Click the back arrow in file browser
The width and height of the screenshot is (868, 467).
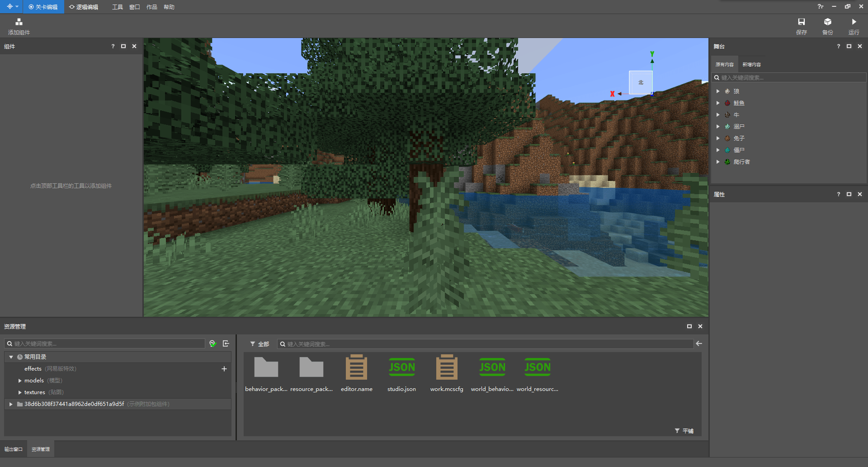pos(699,344)
